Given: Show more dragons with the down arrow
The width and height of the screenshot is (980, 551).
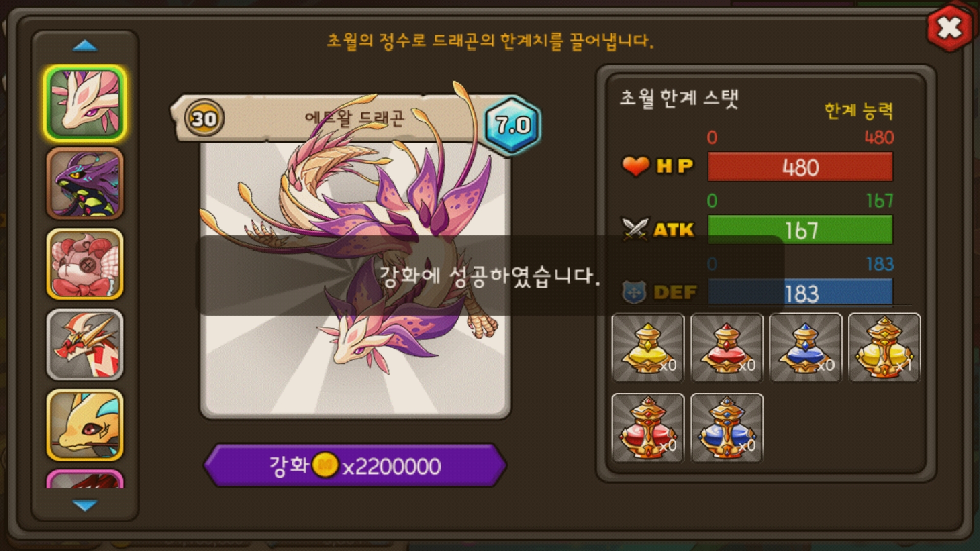Looking at the screenshot, I should [85, 505].
